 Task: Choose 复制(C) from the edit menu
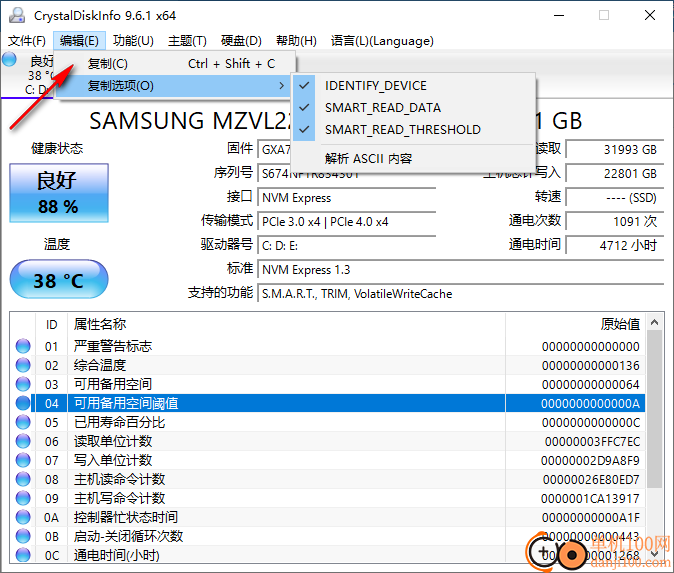[x=174, y=64]
